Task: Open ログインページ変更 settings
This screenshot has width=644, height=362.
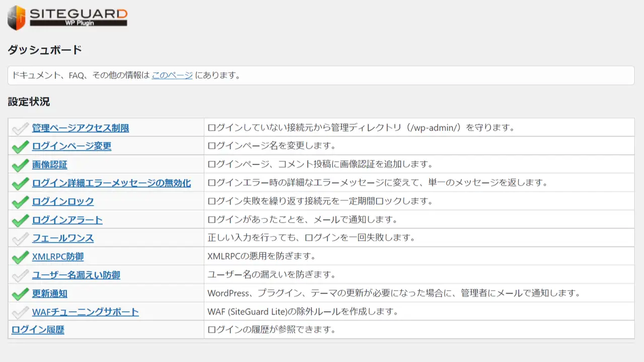Action: (x=71, y=146)
